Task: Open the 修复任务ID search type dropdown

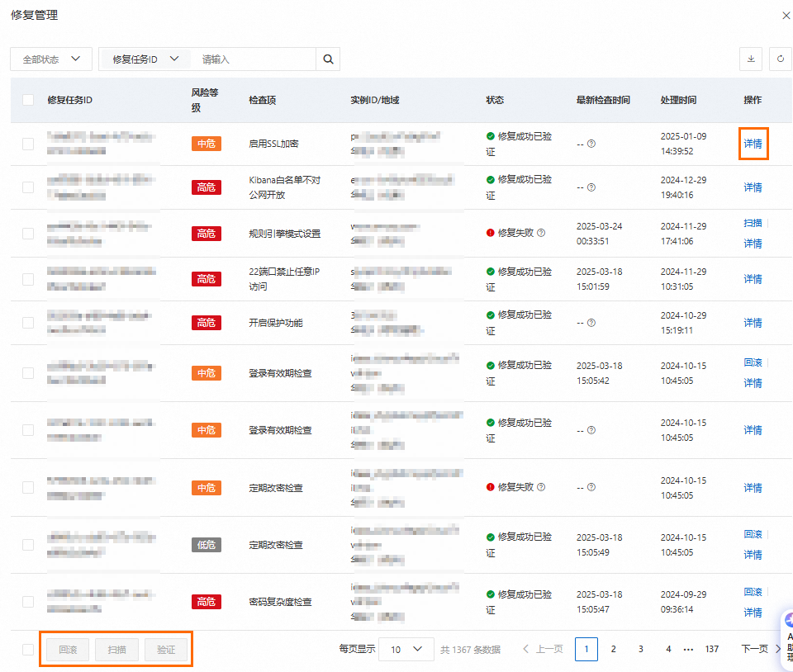Action: point(145,59)
